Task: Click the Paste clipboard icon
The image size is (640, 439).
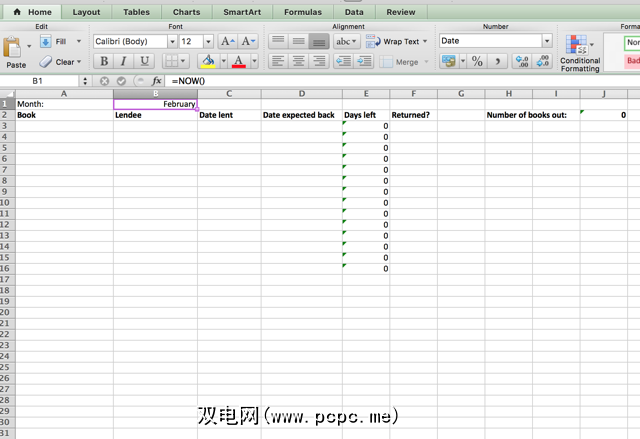Action: coord(12,47)
